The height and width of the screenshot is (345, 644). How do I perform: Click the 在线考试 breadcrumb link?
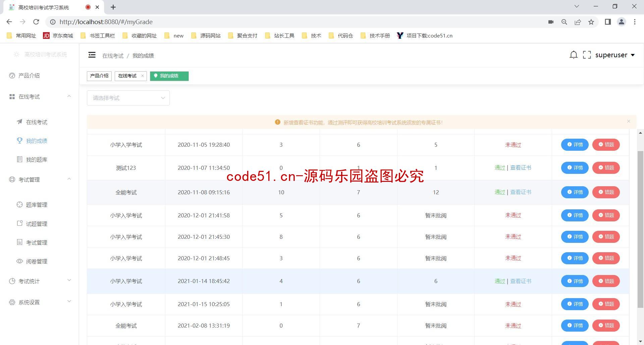point(113,56)
